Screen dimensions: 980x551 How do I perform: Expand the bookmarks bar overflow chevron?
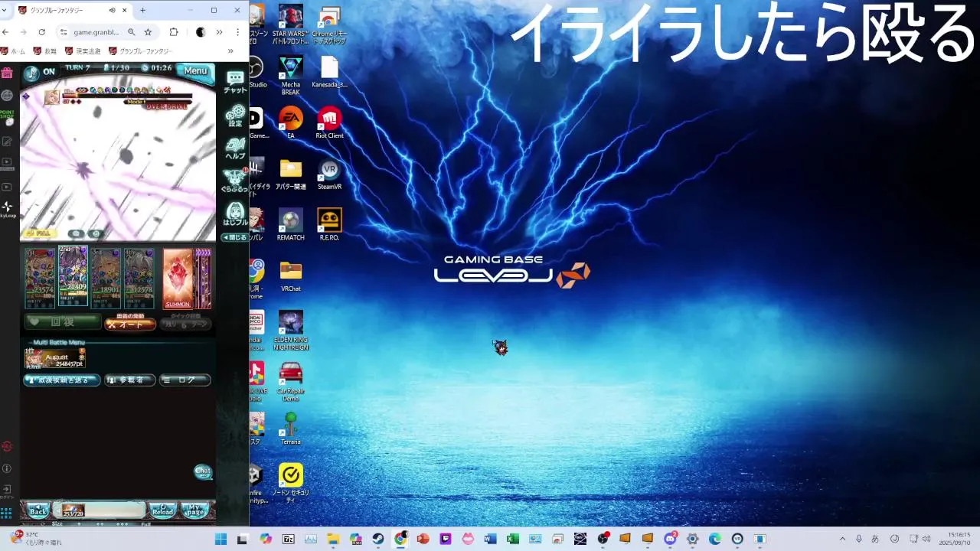230,51
